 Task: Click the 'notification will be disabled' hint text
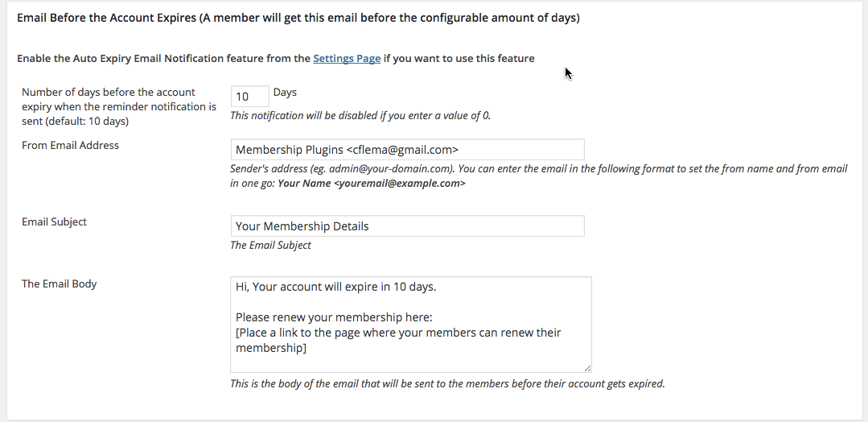pos(360,115)
